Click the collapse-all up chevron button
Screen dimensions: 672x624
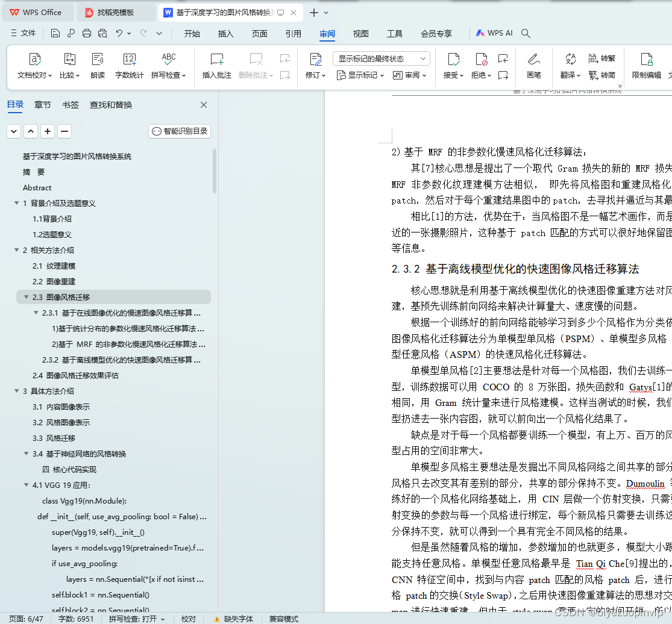pyautogui.click(x=31, y=131)
